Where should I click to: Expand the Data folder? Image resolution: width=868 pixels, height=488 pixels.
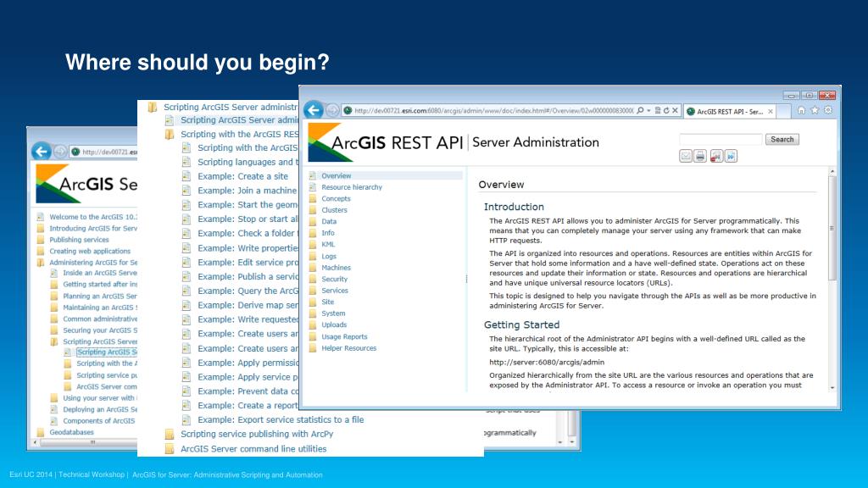pyautogui.click(x=329, y=221)
